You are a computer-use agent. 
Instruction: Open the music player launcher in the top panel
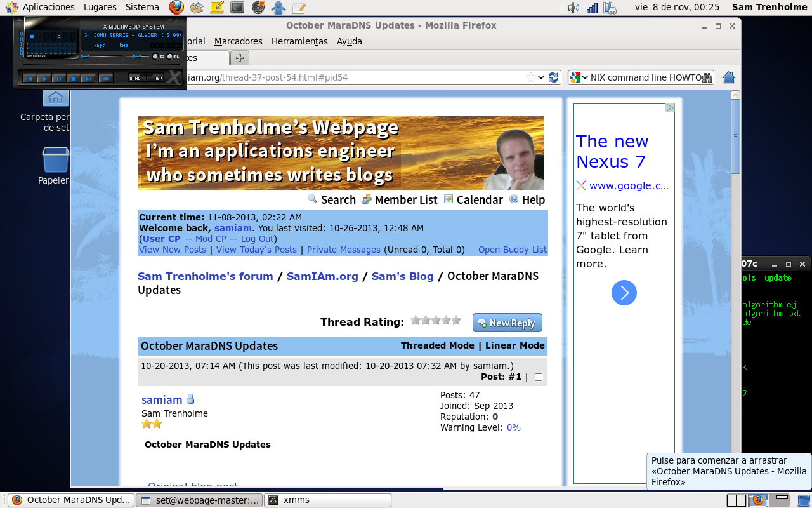click(x=258, y=7)
